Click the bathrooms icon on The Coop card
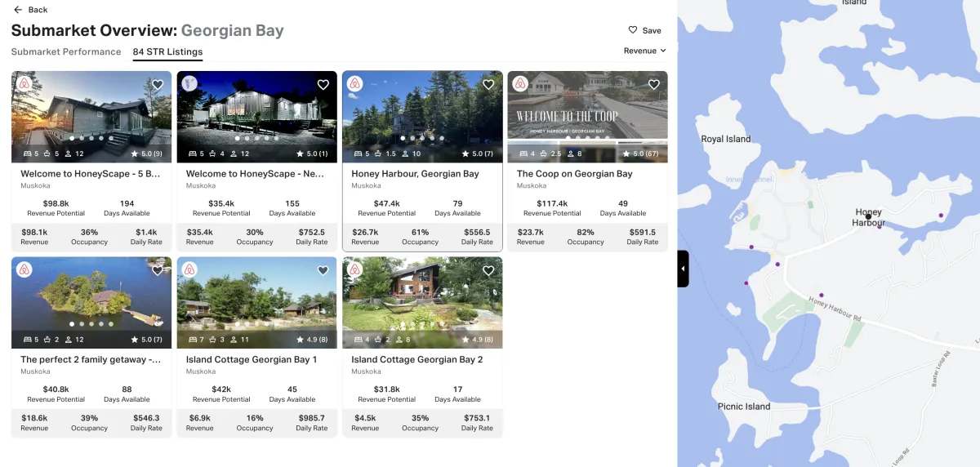The height and width of the screenshot is (467, 980). tap(542, 153)
